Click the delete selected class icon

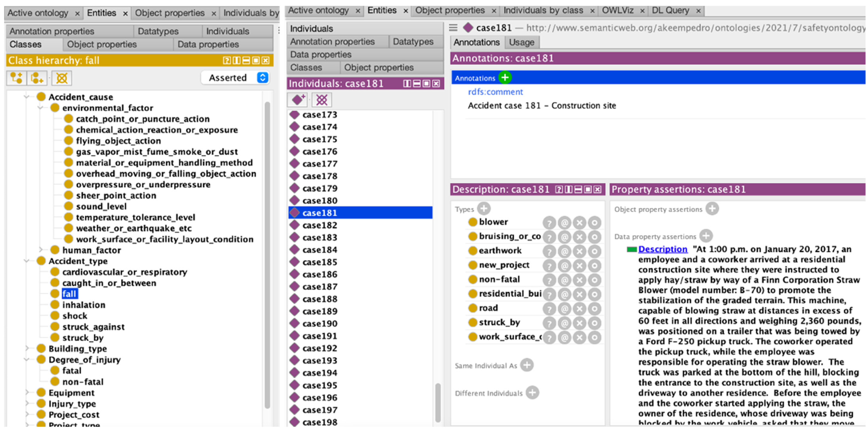(x=62, y=78)
